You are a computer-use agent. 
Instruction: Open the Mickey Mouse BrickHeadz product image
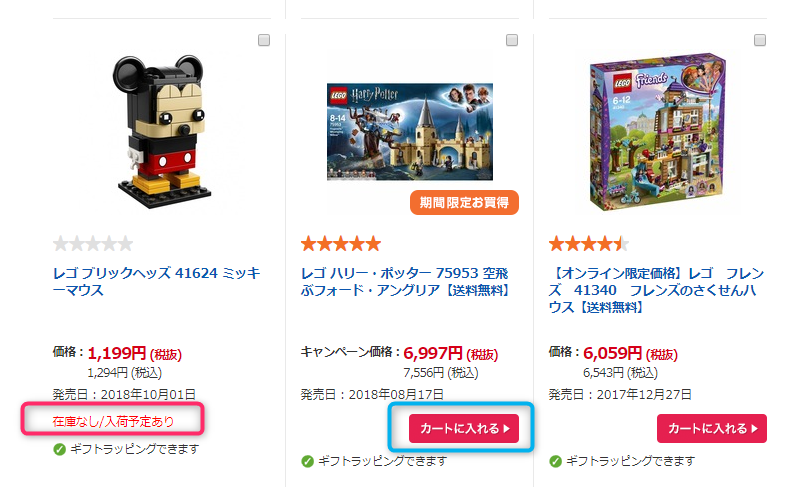(162, 132)
